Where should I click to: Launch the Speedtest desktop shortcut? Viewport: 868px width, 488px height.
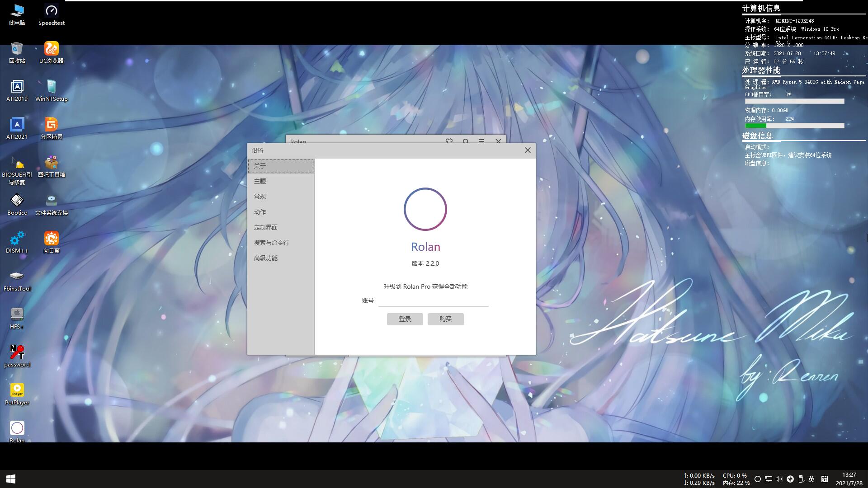[x=52, y=14]
